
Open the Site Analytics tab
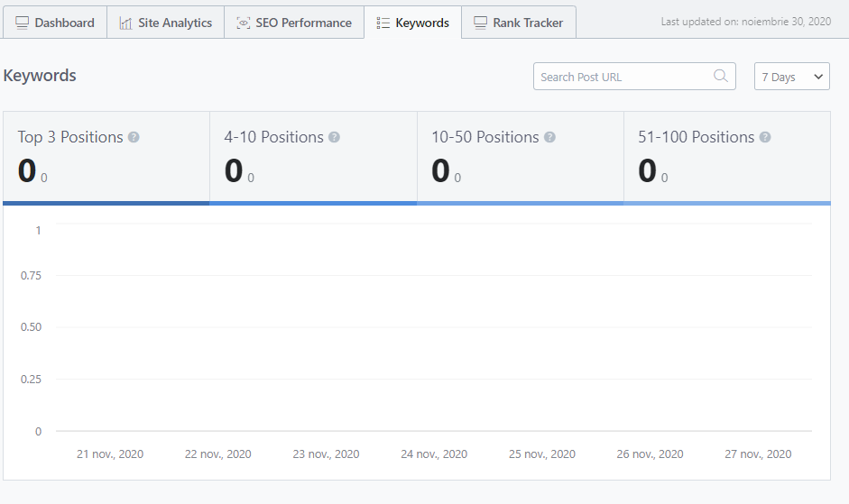coord(166,23)
